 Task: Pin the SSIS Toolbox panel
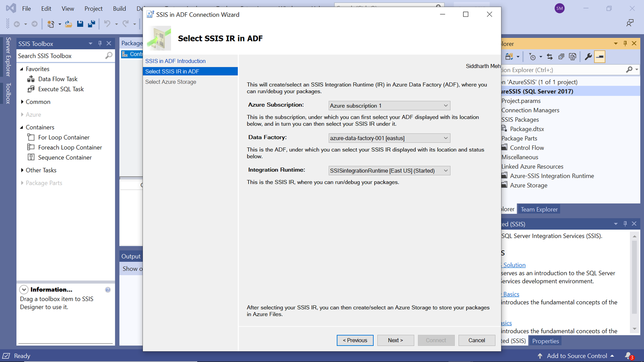(x=100, y=43)
